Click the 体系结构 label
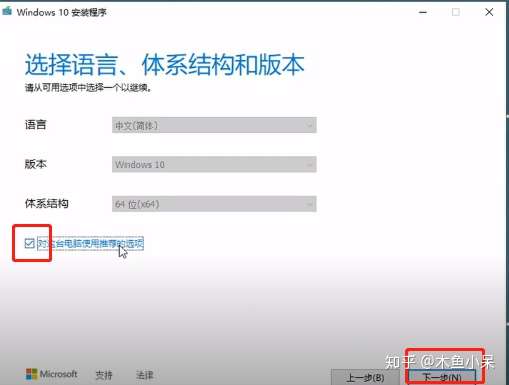This screenshot has height=385, width=509. click(x=46, y=203)
